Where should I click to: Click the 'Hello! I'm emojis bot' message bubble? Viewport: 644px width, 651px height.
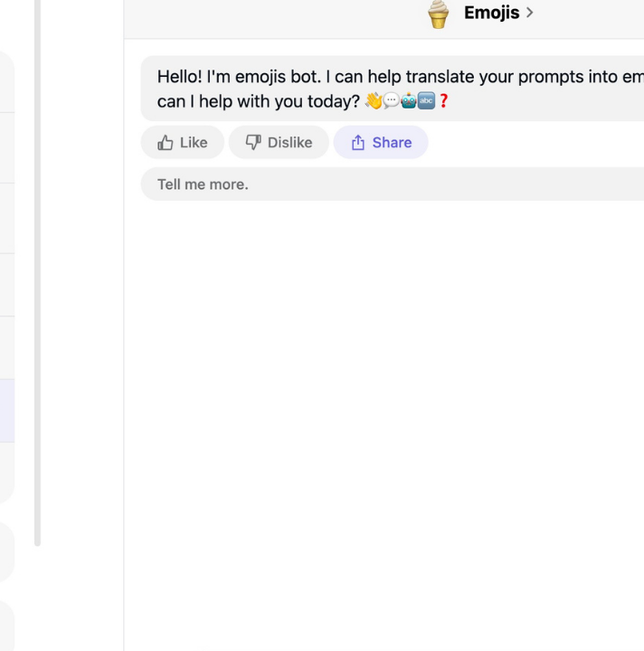[x=393, y=89]
